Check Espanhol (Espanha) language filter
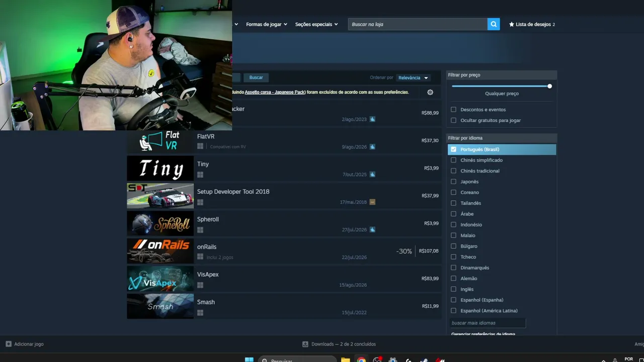Image resolution: width=644 pixels, height=362 pixels. point(454,300)
